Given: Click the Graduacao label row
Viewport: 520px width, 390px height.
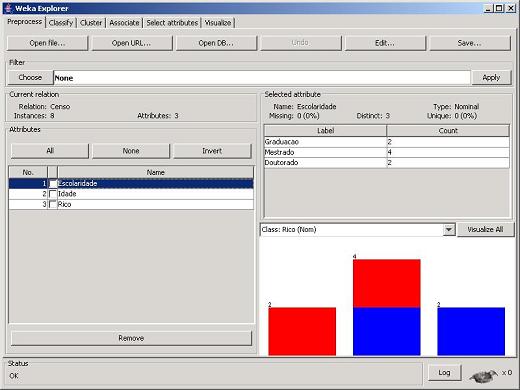Looking at the screenshot, I should 387,142.
